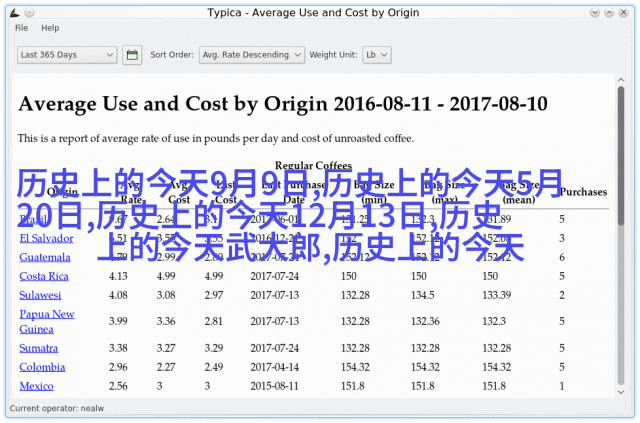Viewport: 640px width, 423px height.
Task: Open the Weight Unit Lb dropdown
Action: click(377, 56)
